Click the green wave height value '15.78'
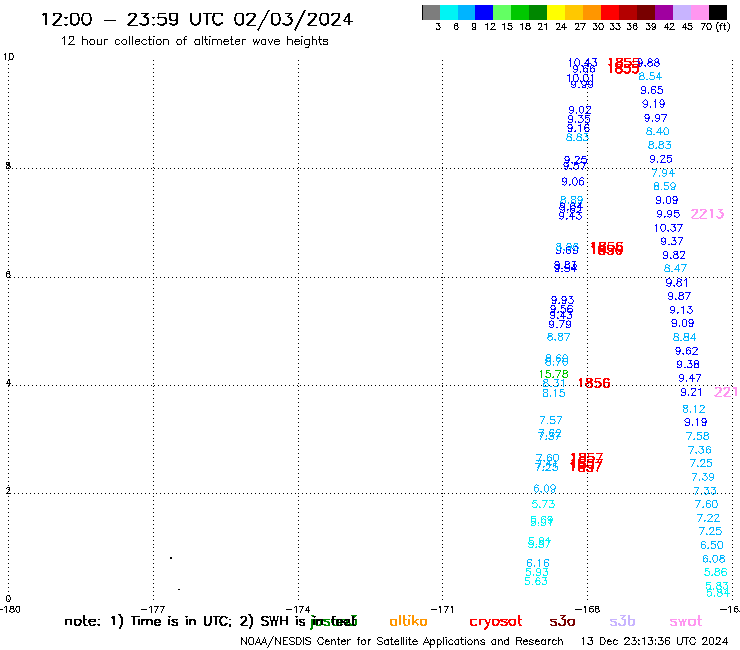This screenshot has height=650, width=740. (x=554, y=374)
